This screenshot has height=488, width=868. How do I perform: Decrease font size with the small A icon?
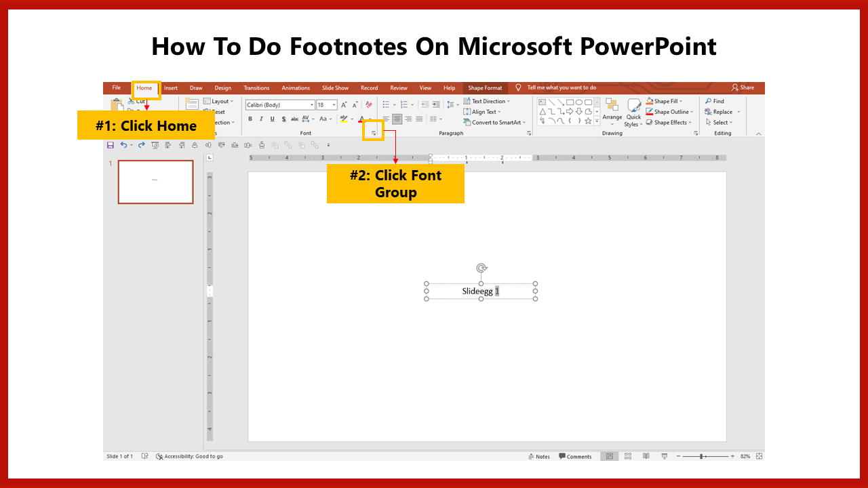click(355, 105)
